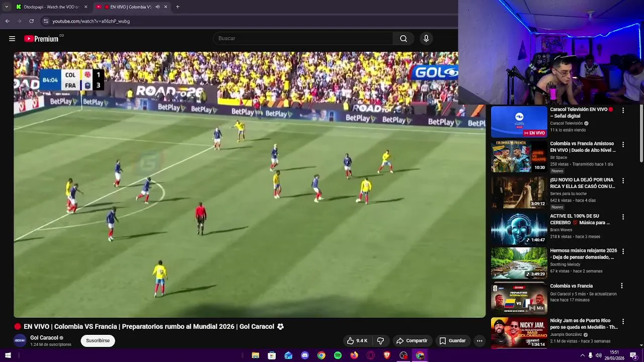Open Opera GX from taskbar
Image resolution: width=644 pixels, height=362 pixels.
click(371, 355)
